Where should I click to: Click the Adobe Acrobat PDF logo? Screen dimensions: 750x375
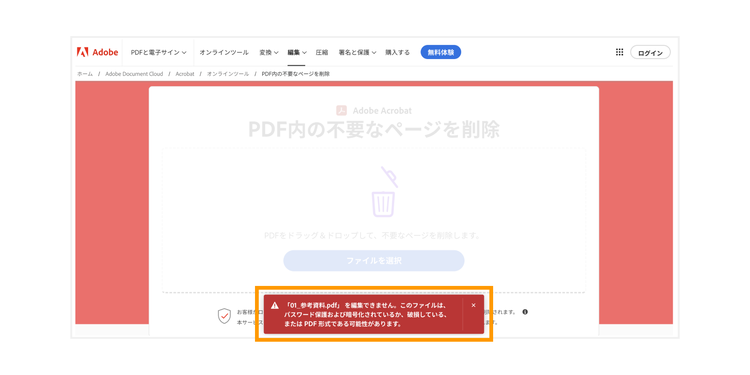[341, 110]
